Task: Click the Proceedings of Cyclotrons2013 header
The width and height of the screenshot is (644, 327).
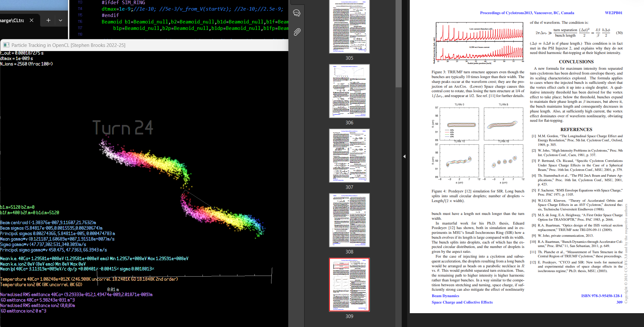Action: tap(527, 13)
